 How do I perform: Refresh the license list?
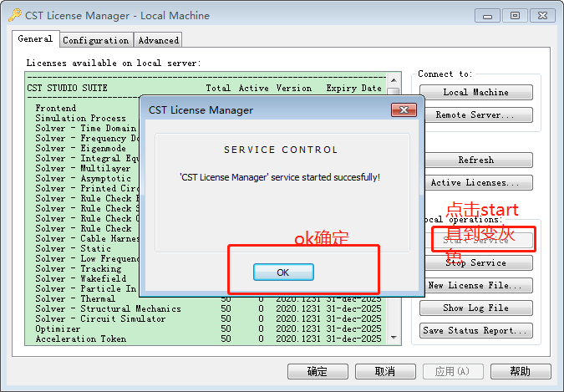pyautogui.click(x=479, y=160)
